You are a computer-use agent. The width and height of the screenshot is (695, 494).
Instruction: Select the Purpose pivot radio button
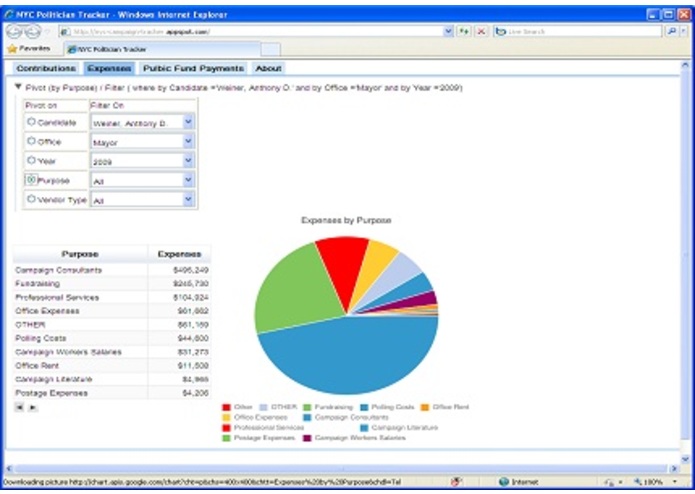pyautogui.click(x=31, y=180)
